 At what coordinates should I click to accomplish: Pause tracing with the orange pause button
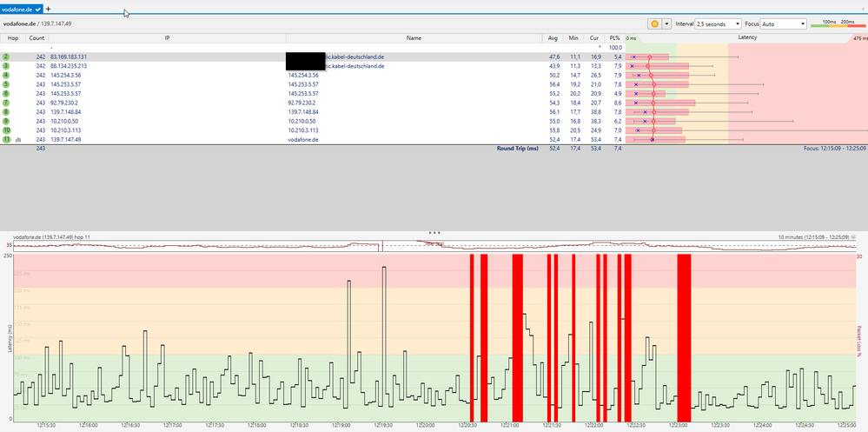[x=655, y=23]
